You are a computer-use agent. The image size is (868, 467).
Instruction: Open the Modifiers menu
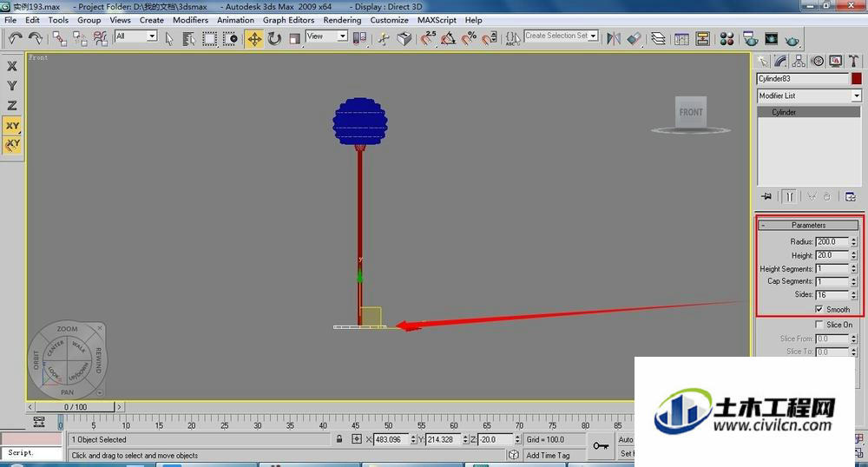(x=190, y=20)
